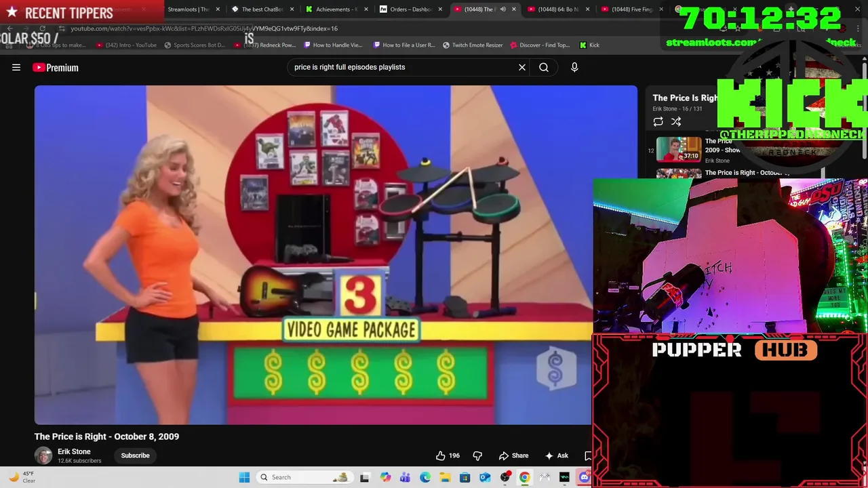Switch to the Streamloots tab
Viewport: 868px width, 488px height.
coord(188,9)
